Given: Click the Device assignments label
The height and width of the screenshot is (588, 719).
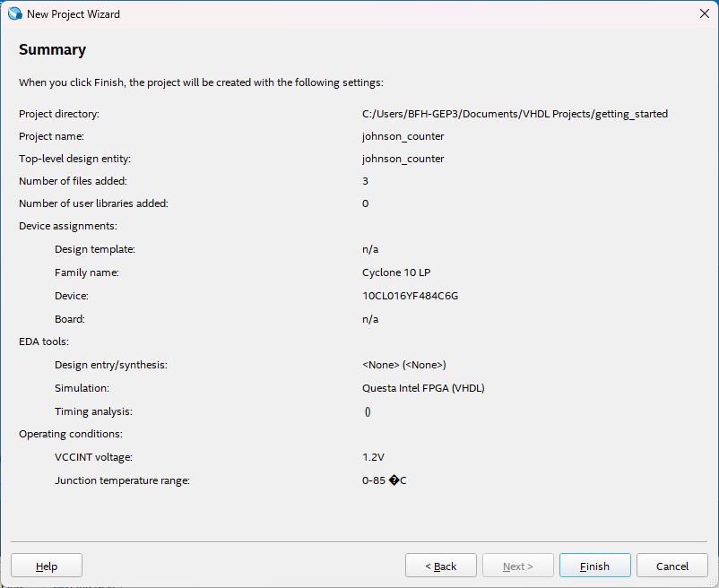Looking at the screenshot, I should pyautogui.click(x=68, y=226).
